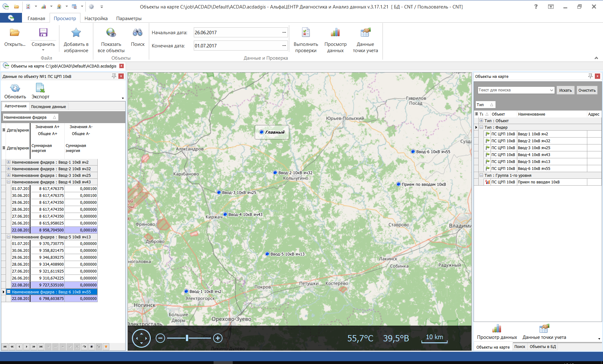The height and width of the screenshot is (364, 603).
Task: Start search using the Поиск binoculars icon
Action: coord(137,32)
